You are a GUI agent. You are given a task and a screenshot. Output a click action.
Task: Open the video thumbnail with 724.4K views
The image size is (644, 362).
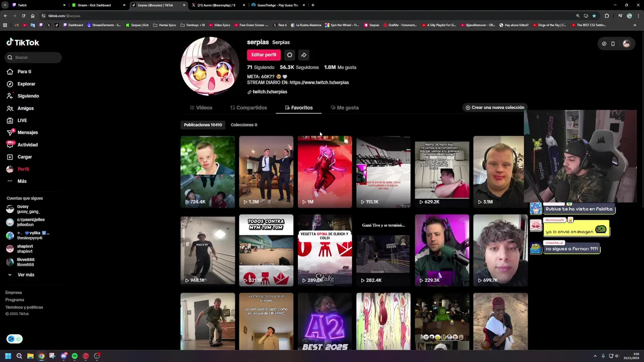[x=208, y=172]
